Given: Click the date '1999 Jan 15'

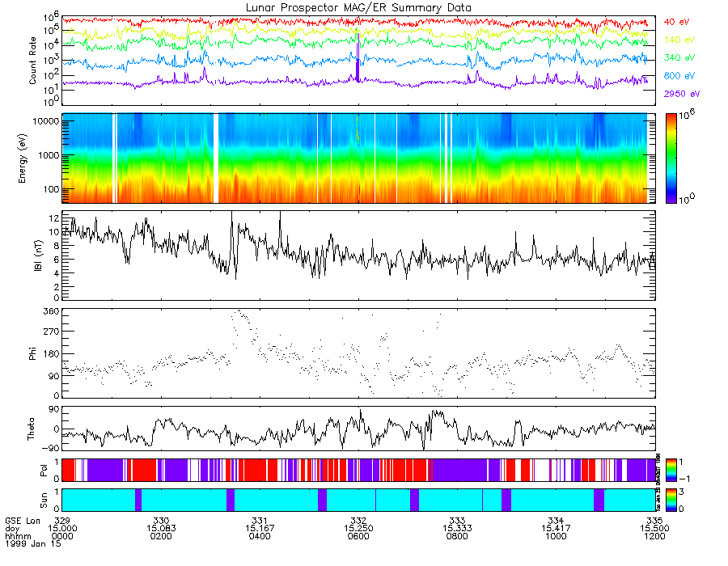Looking at the screenshot, I should 33,543.
